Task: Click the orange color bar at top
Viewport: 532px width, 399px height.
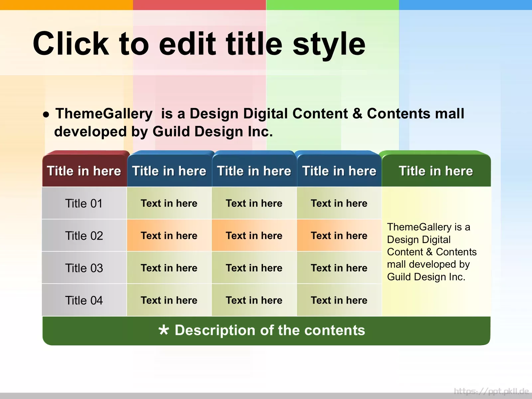Action: point(66,5)
